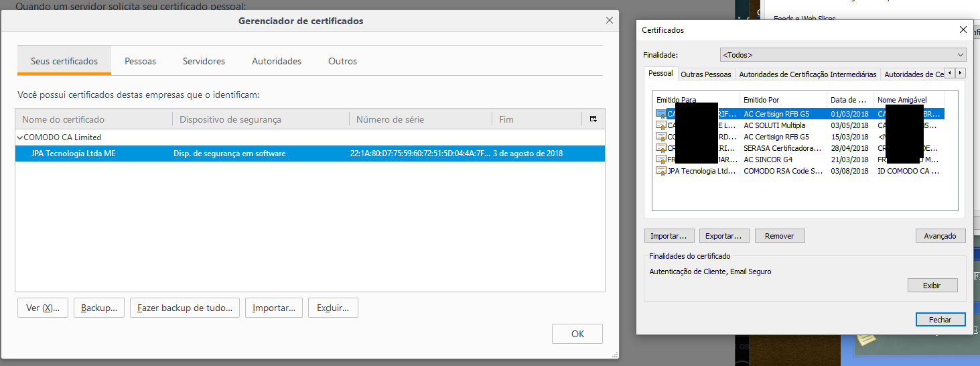Open the Finalidade dropdown
The image size is (980, 366).
842,55
